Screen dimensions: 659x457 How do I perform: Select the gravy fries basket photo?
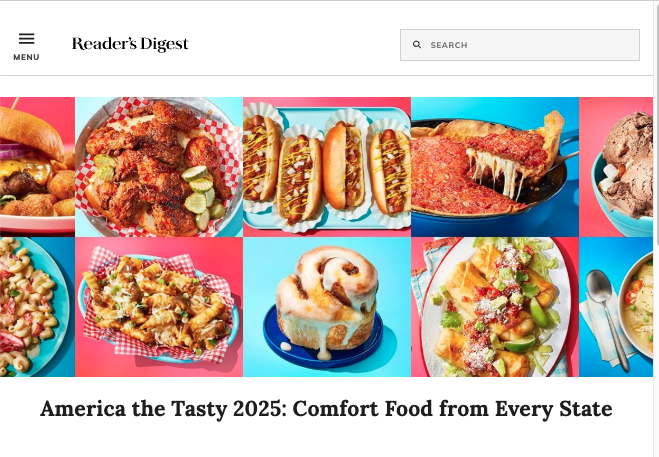[159, 307]
